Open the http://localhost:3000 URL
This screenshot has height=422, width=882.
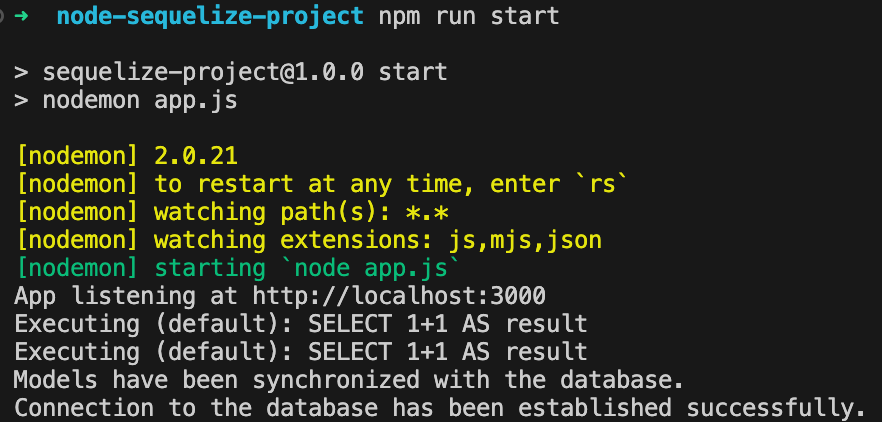(x=399, y=296)
